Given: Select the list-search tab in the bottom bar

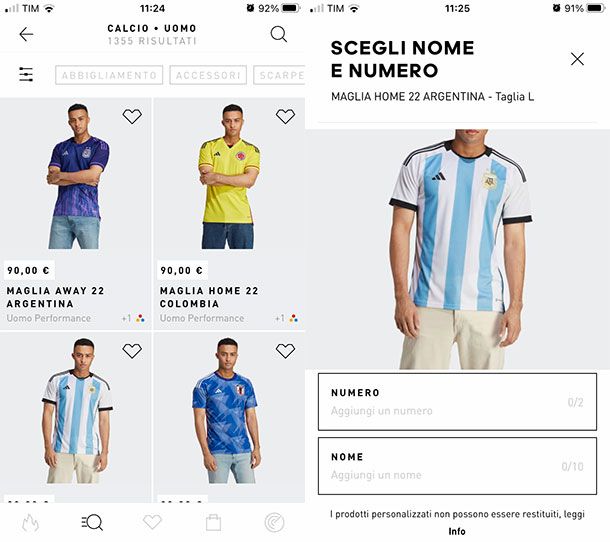Looking at the screenshot, I should point(92,523).
